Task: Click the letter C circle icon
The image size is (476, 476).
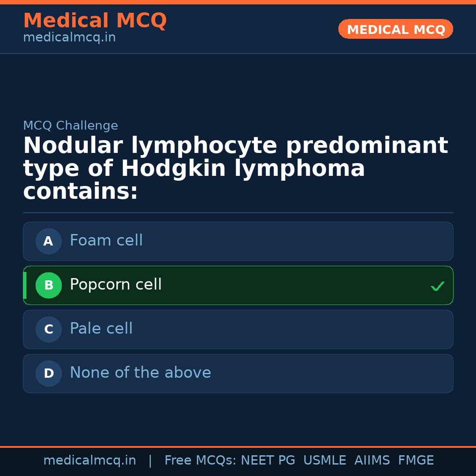Action: tap(48, 329)
